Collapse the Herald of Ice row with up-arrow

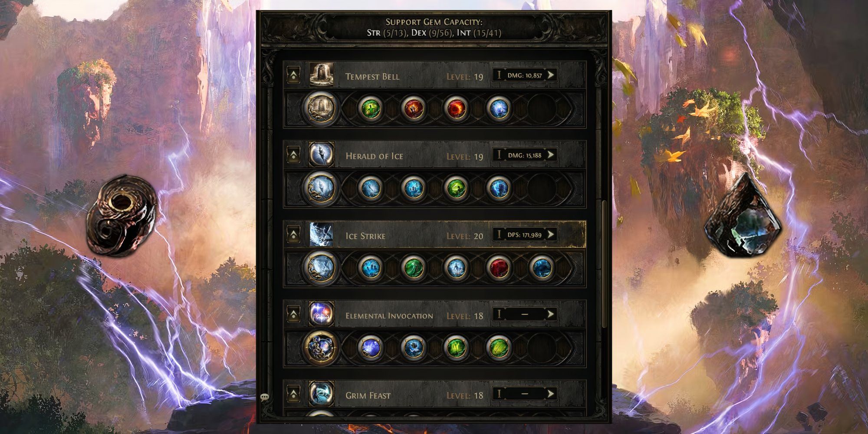tap(294, 155)
